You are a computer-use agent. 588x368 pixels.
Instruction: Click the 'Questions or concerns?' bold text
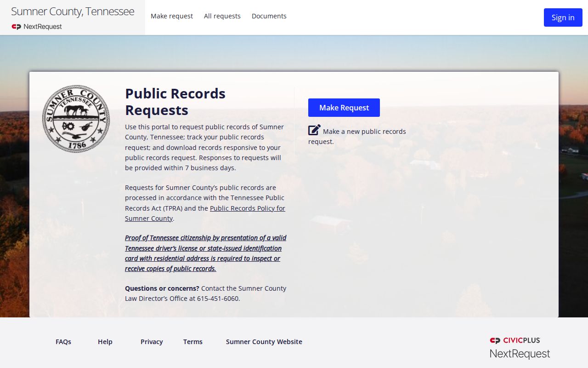[x=162, y=288]
